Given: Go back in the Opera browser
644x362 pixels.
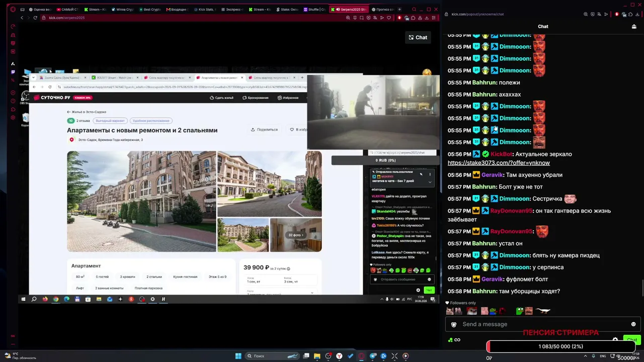Looking at the screenshot, I should pyautogui.click(x=22, y=18).
